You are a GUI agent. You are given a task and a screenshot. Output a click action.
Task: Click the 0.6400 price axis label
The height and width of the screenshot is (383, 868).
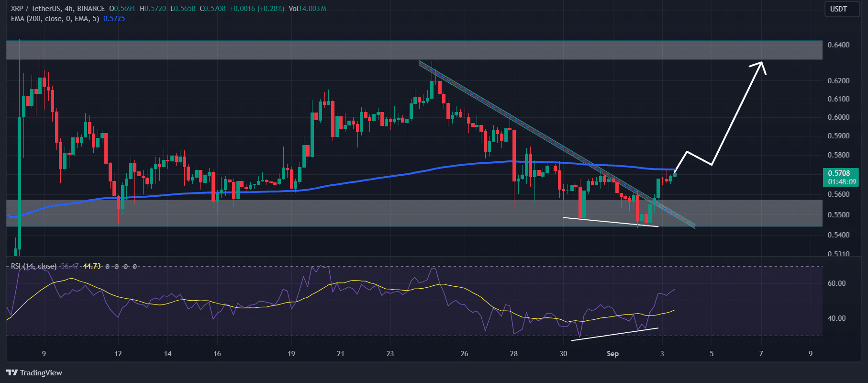click(x=839, y=45)
